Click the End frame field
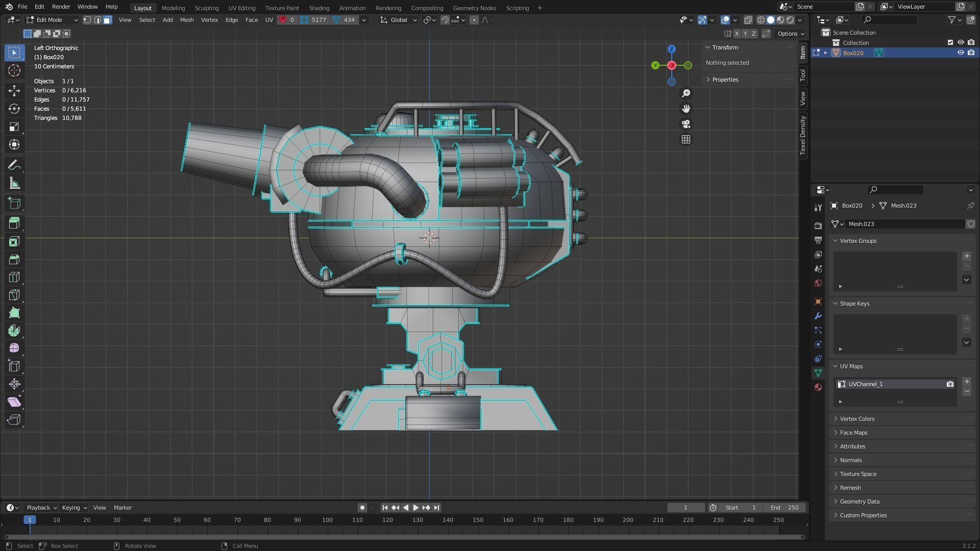980x551 pixels. 785,508
